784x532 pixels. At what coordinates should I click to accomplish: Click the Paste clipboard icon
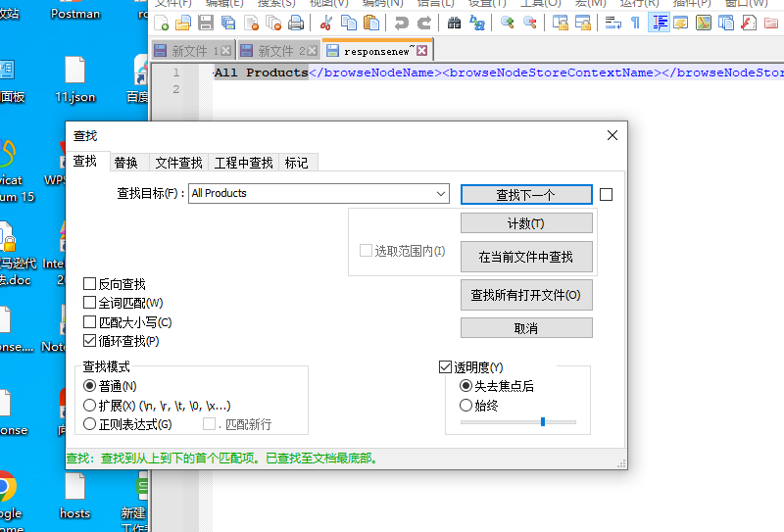pos(371,23)
